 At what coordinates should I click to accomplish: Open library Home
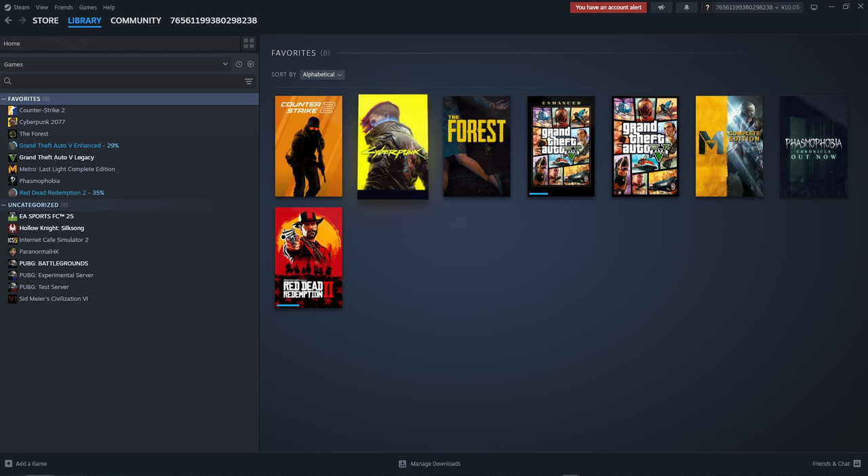click(120, 43)
